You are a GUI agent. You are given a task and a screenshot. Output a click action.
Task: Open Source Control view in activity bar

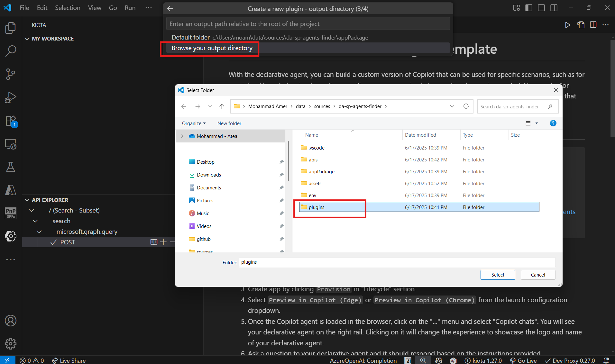11,74
